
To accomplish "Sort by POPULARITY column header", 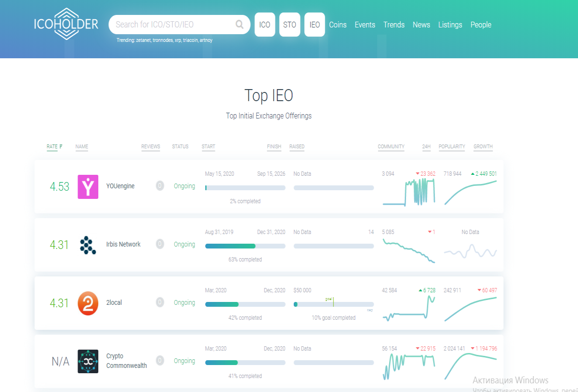I will [452, 147].
